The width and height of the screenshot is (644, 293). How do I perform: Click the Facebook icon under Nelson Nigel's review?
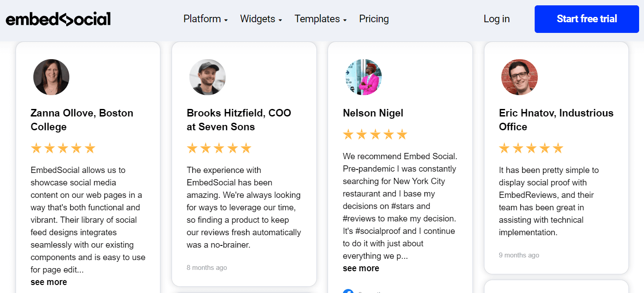coord(348,291)
